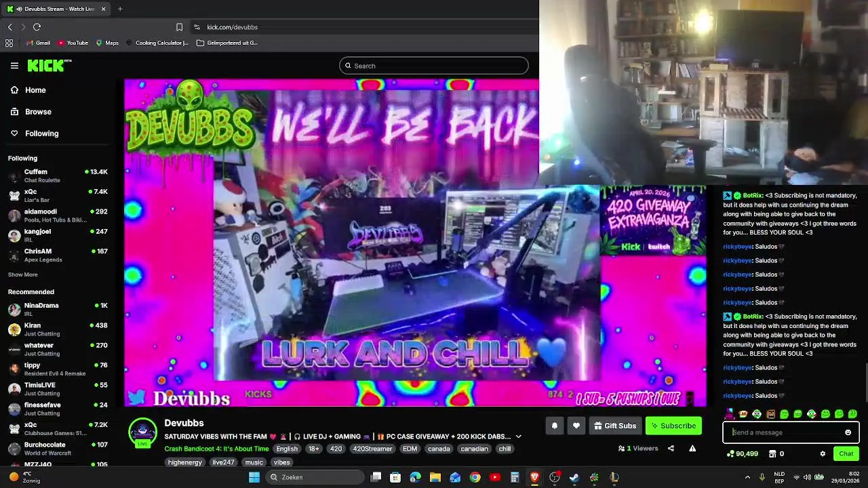Image resolution: width=868 pixels, height=488 pixels.
Task: Click the Devubbs channel avatar
Action: (142, 432)
